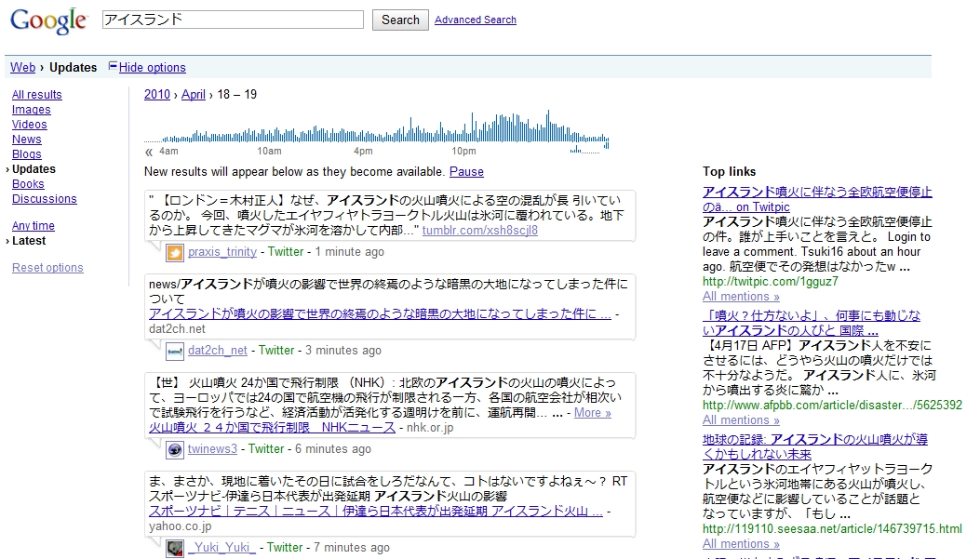Viewport: 980px width, 559px height.
Task: Open _Yuki_Yuki_ profile link
Action: pyautogui.click(x=222, y=548)
